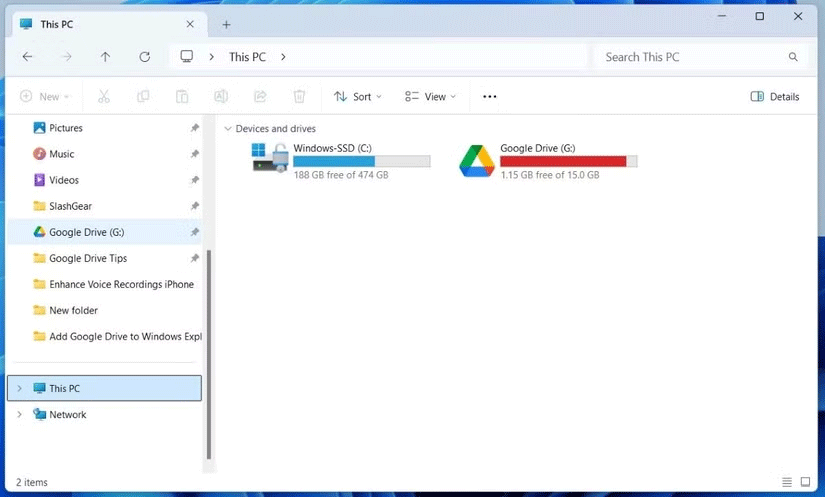Screen dimensions: 825x497
Task: Click the chevron after This PC in the address bar
Action: pyautogui.click(x=283, y=57)
